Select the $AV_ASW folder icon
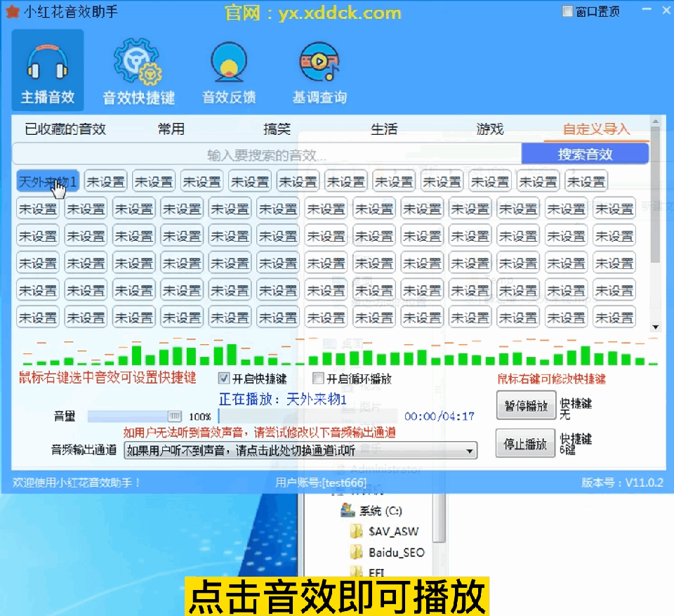Screen dimensions: 674x616 (x=357, y=531)
